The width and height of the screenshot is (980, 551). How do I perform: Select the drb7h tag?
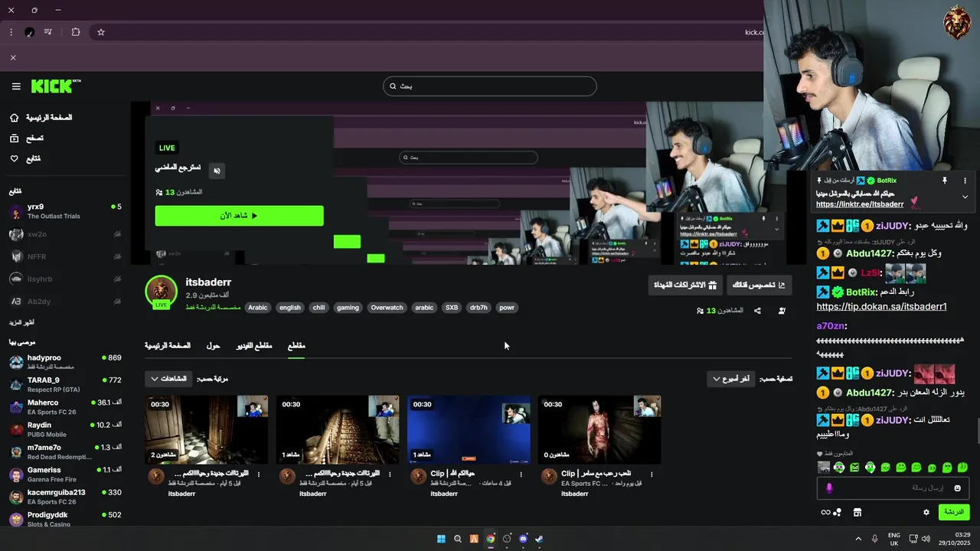(x=479, y=308)
